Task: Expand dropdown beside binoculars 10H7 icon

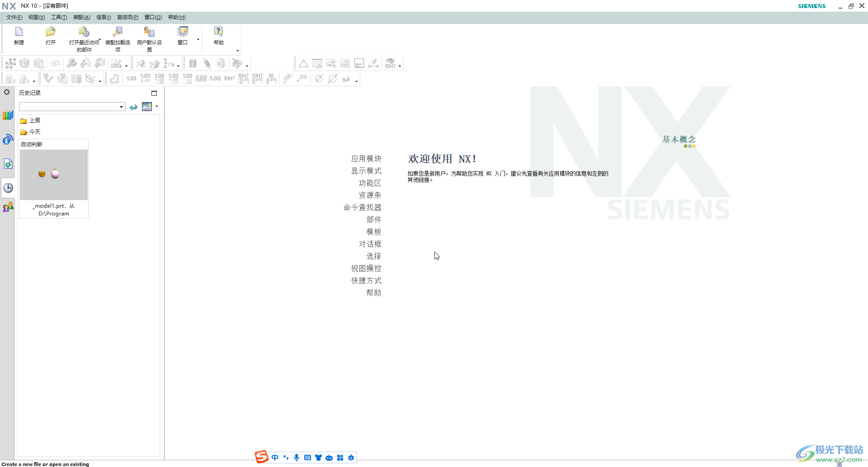Action: [x=400, y=66]
